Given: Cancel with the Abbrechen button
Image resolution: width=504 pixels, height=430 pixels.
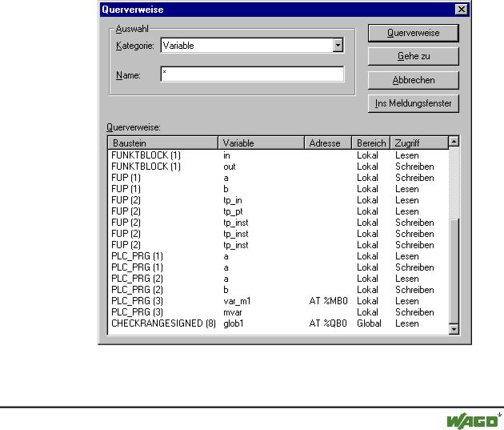Looking at the screenshot, I should pyautogui.click(x=413, y=80).
